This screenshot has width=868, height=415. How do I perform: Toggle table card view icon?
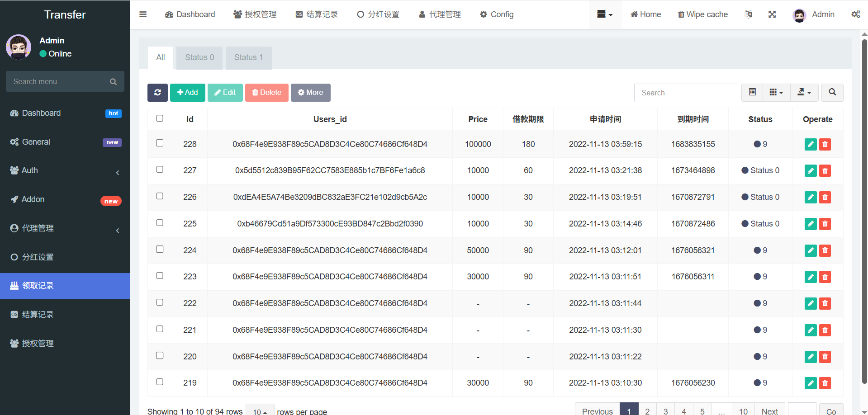(752, 93)
